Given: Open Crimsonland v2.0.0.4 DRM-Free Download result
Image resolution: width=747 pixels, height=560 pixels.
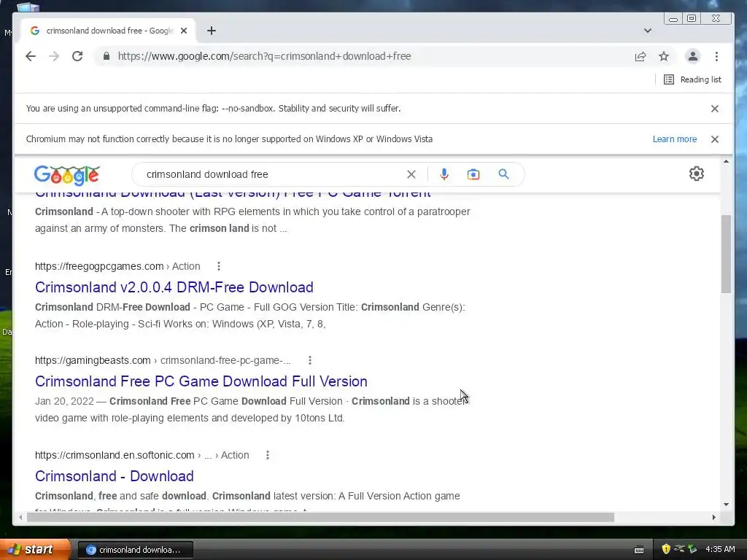Looking at the screenshot, I should [174, 287].
